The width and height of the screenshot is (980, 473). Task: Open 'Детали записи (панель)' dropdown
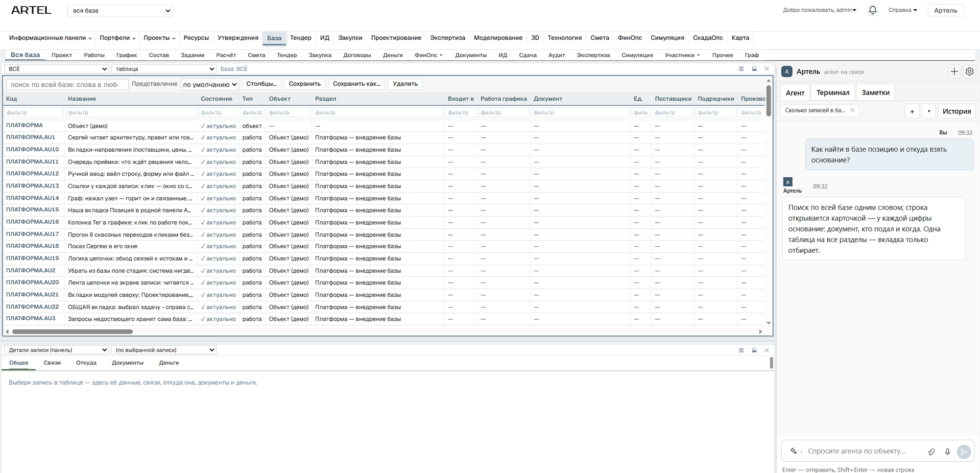pos(57,350)
